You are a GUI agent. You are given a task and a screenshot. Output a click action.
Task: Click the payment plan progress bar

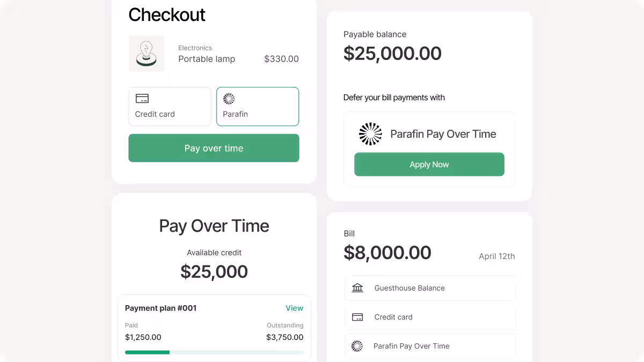tap(214, 352)
